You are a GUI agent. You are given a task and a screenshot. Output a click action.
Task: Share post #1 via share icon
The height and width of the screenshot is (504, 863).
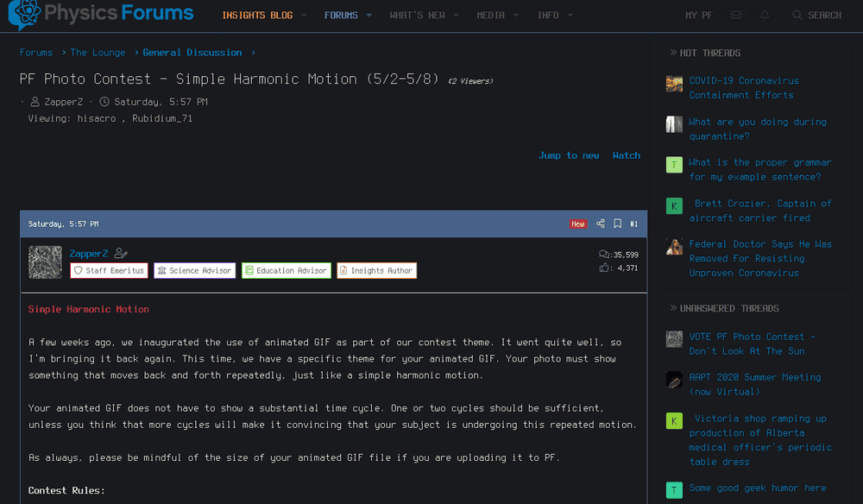pyautogui.click(x=601, y=224)
